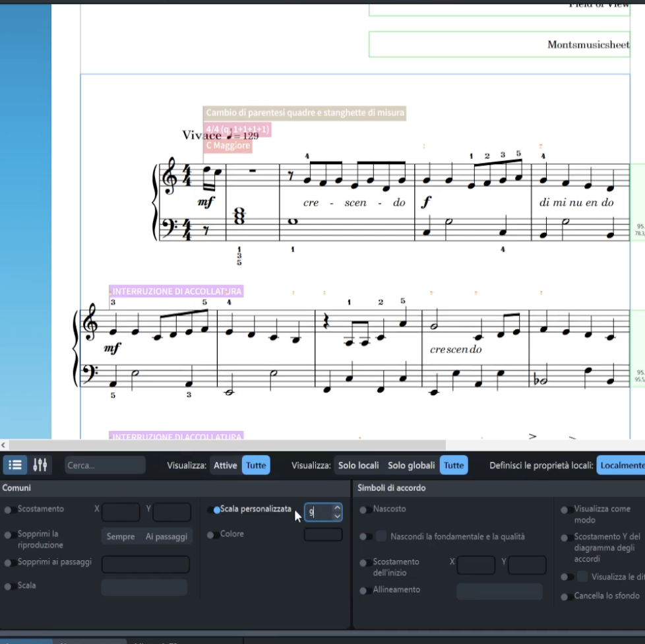Open the Allineamento dropdown
Viewport: 645px width, 644px height.
tap(499, 591)
